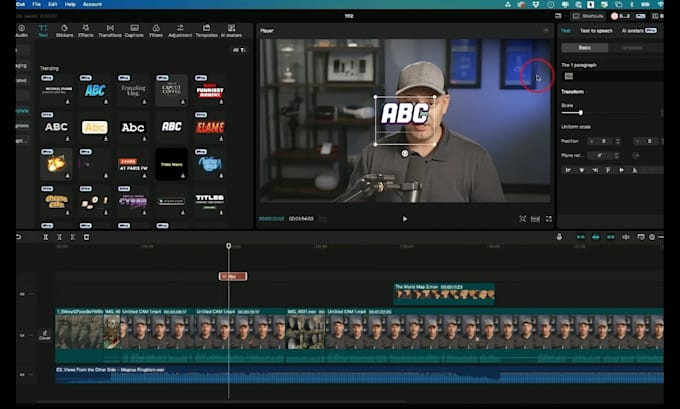Select the white italic ABC template
This screenshot has width=680, height=409.
171,127
